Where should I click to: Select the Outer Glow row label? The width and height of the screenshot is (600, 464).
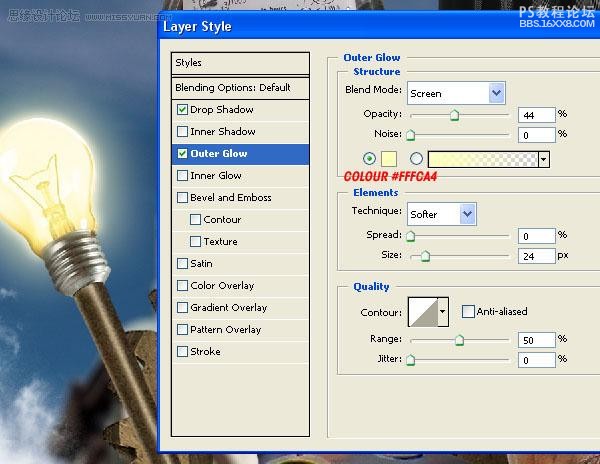(x=219, y=154)
